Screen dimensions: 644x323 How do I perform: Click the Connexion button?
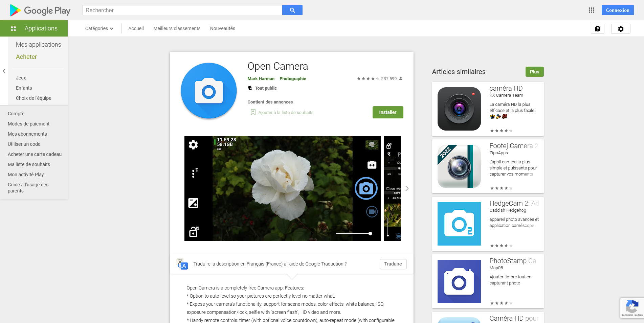click(x=618, y=10)
